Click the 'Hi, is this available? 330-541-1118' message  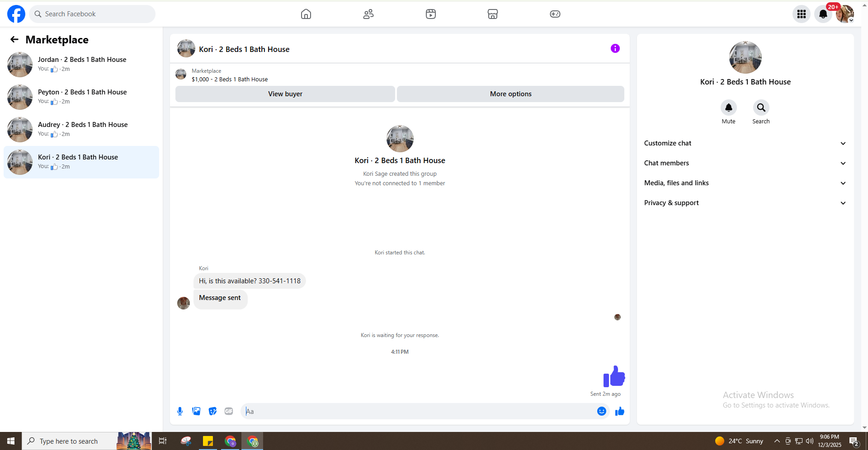point(250,281)
